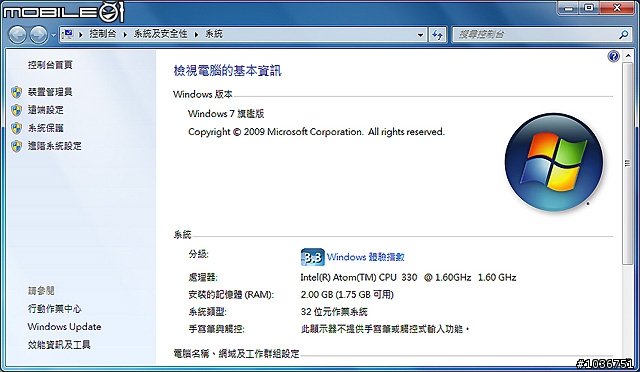Open help via blue question mark icon
This screenshot has height=372, width=640.
[x=613, y=56]
